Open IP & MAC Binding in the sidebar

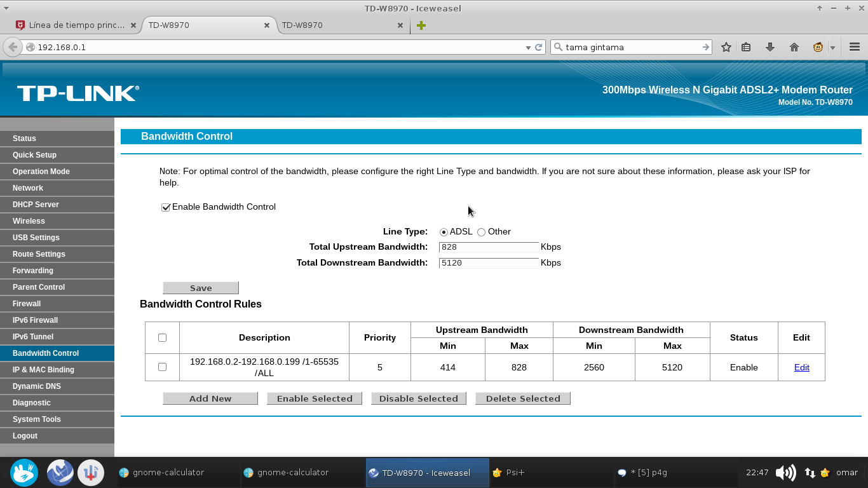[57, 370]
